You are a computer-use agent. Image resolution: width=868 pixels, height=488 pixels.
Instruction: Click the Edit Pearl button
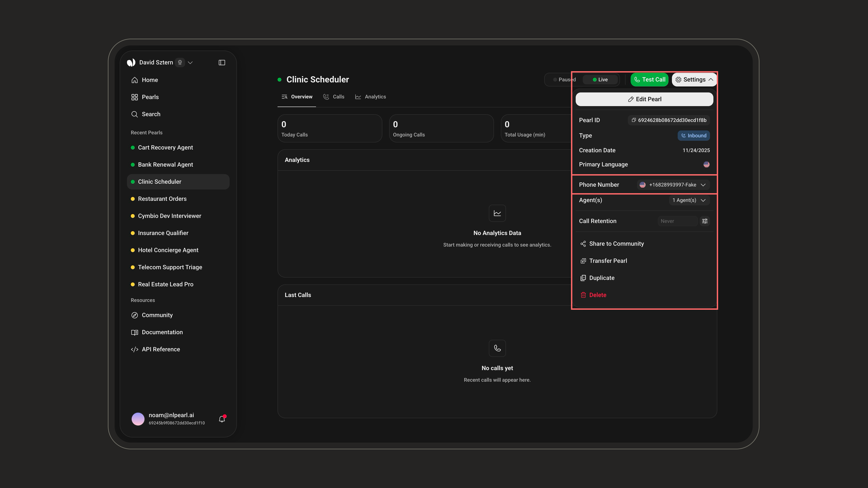click(x=644, y=99)
